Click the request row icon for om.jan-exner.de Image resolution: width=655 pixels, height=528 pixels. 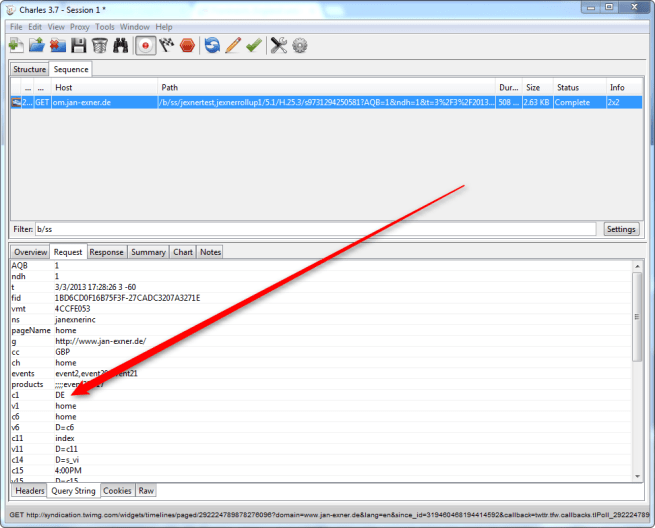coord(16,102)
